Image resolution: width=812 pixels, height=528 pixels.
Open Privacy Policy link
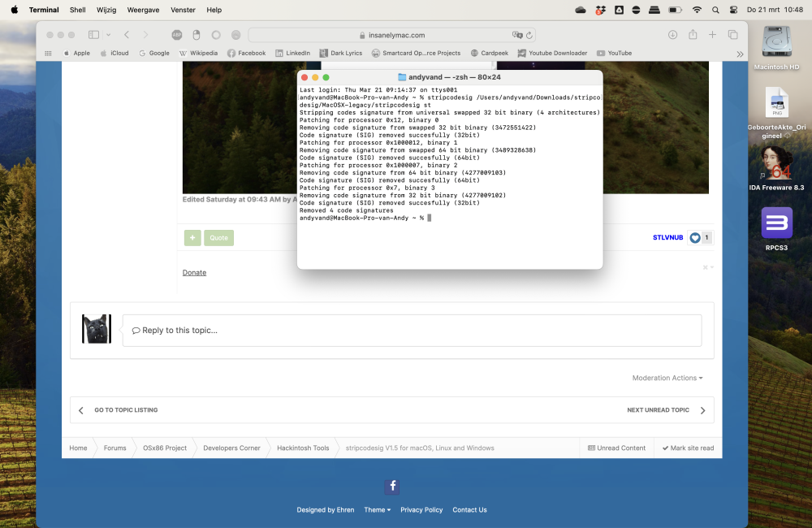tap(421, 510)
